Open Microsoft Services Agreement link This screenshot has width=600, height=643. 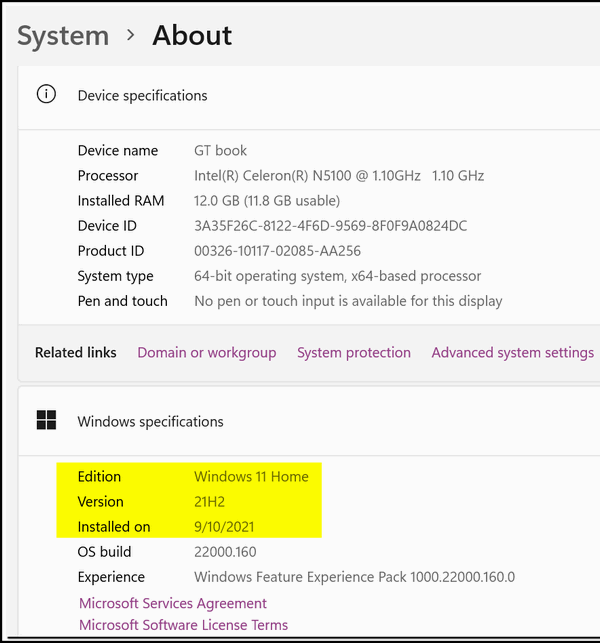tap(173, 603)
